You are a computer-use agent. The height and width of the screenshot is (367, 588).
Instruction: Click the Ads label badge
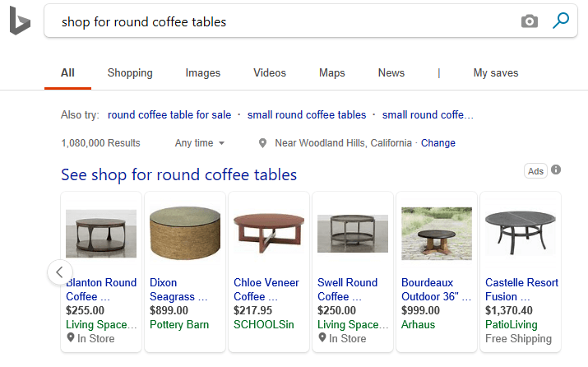click(x=535, y=171)
